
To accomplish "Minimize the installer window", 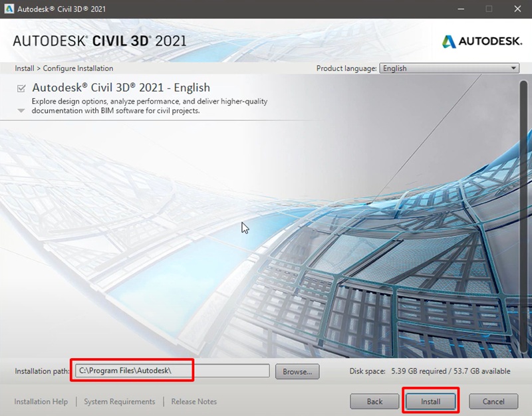I will tap(460, 9).
